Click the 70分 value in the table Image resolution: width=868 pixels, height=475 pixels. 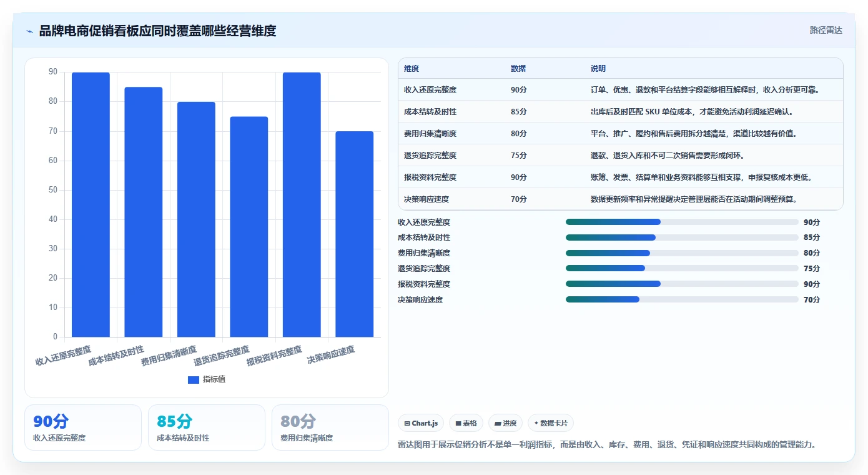pos(519,199)
